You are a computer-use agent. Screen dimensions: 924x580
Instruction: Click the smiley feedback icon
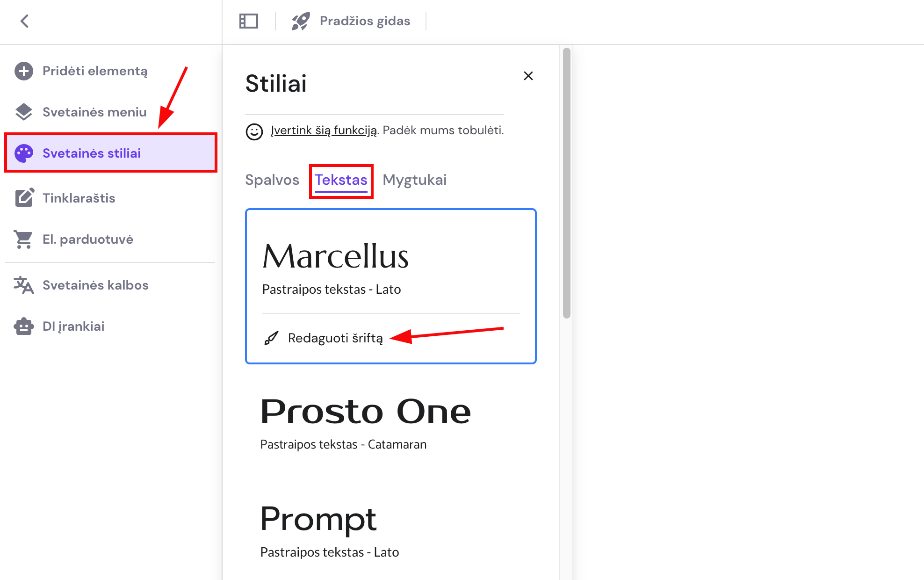254,131
